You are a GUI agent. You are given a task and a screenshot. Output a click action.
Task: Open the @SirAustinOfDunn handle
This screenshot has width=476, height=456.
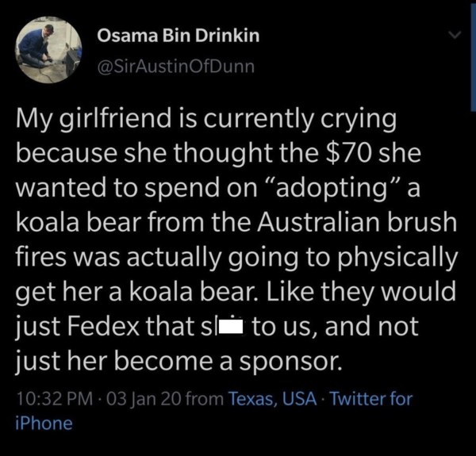click(175, 66)
